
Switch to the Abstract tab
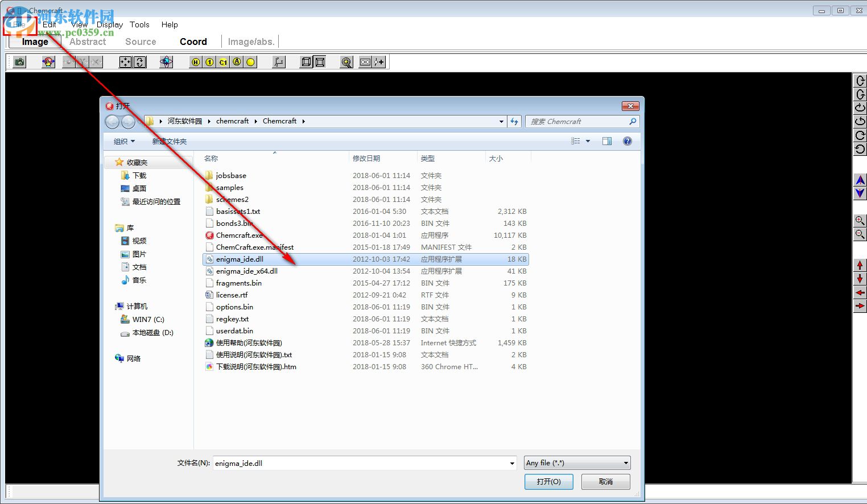88,42
